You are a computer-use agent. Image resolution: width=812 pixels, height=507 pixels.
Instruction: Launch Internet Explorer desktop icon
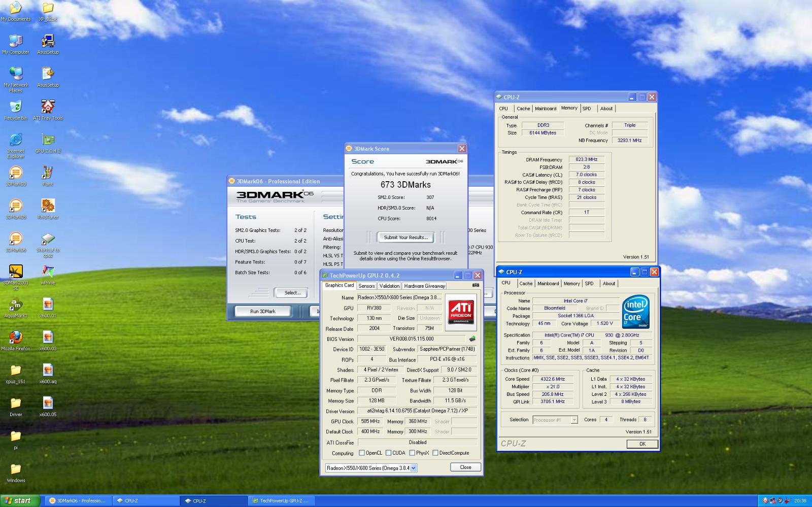coord(16,146)
